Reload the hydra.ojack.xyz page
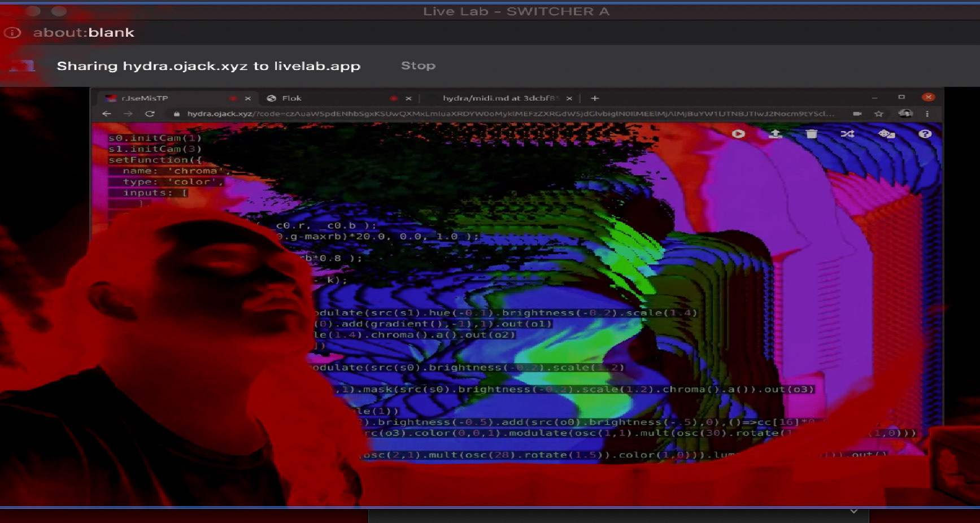This screenshot has height=523, width=980. coord(150,114)
